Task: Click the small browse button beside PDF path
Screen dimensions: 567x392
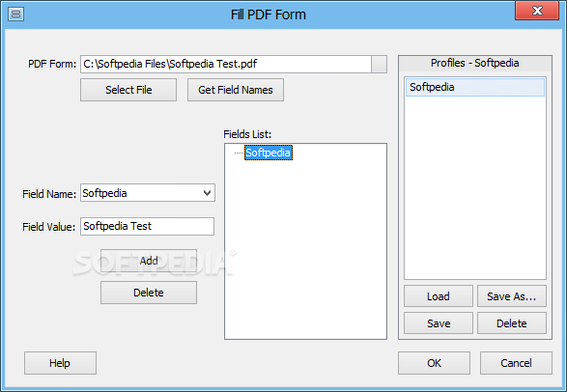Action: tap(379, 65)
